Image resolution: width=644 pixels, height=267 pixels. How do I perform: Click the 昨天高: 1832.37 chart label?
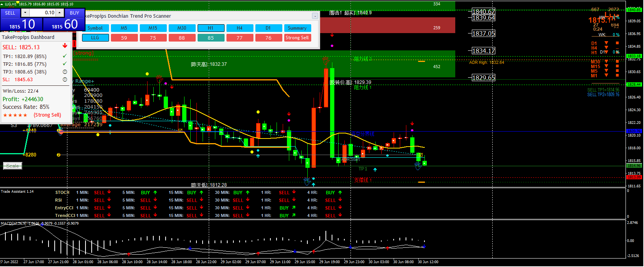click(209, 64)
